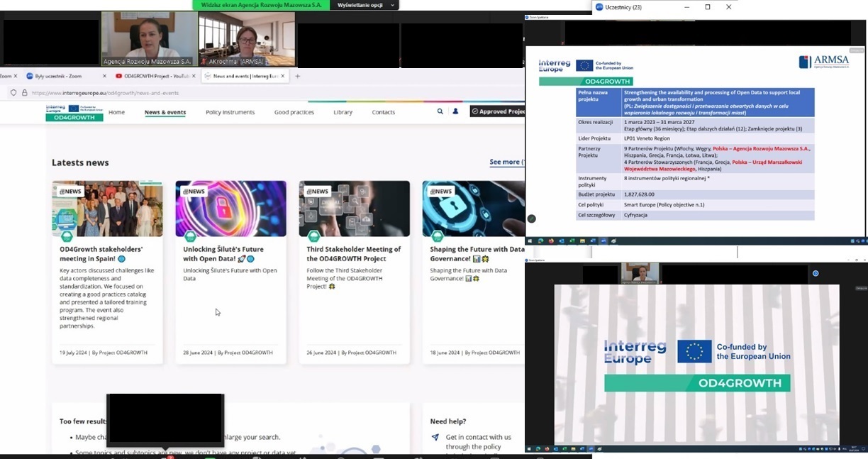Click the hexagon badge on Spain meeting card
The width and height of the screenshot is (868, 459).
(67, 236)
